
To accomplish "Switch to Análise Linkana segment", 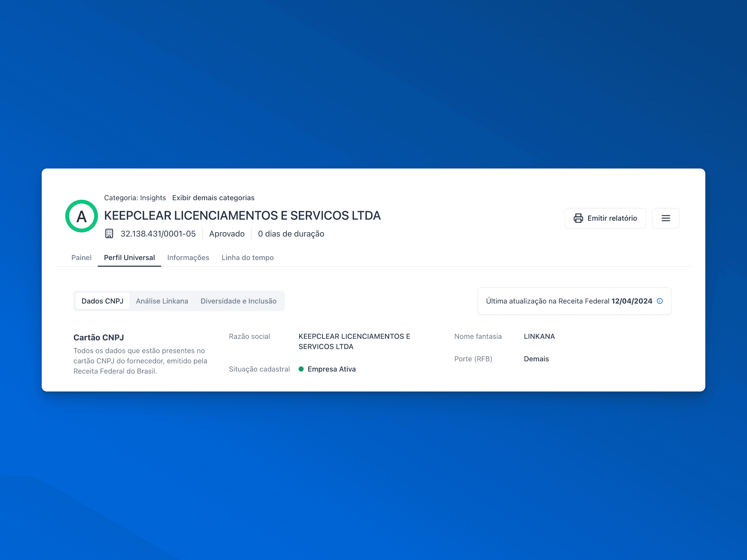I will (x=162, y=301).
